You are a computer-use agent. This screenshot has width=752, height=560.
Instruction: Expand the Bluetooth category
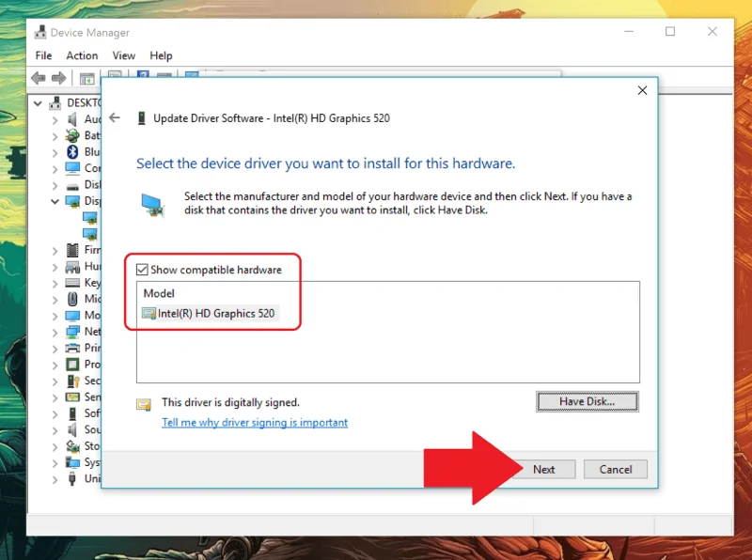[x=55, y=152]
